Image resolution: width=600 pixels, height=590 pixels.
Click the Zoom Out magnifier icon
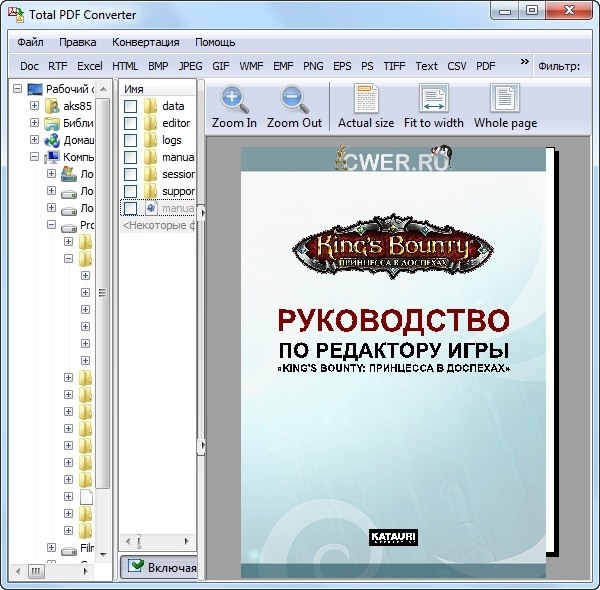click(294, 99)
